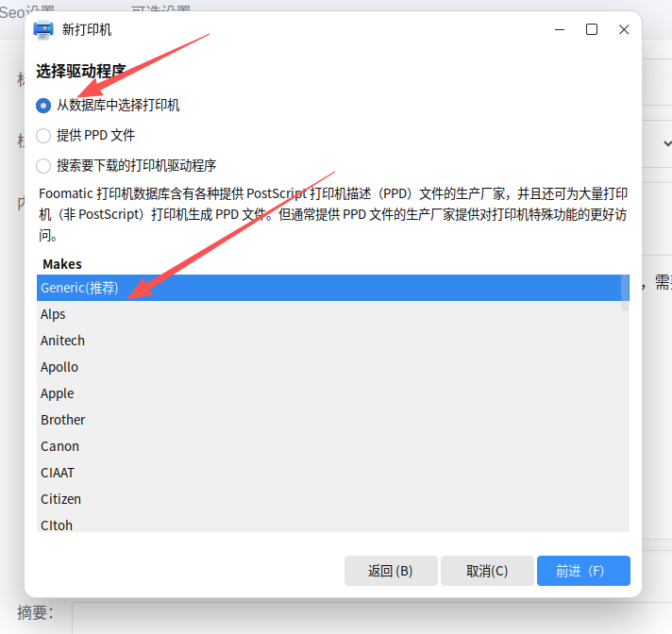This screenshot has width=672, height=634.
Task: Click the 取消(C) cancel button
Action: point(487,571)
